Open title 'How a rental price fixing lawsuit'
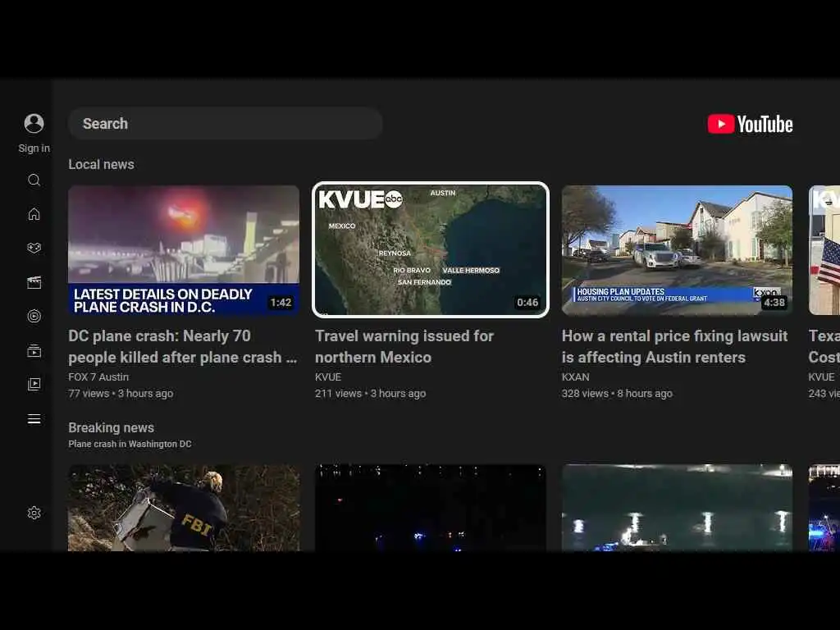 674,347
